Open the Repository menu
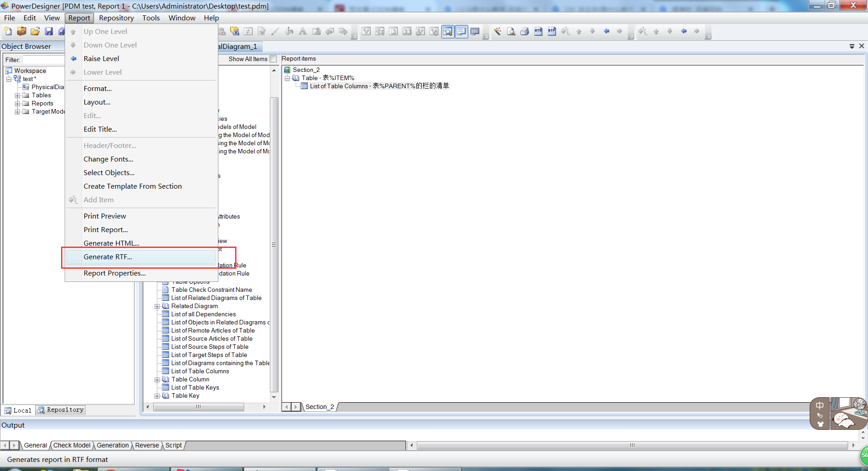This screenshot has height=471, width=868. pyautogui.click(x=116, y=18)
